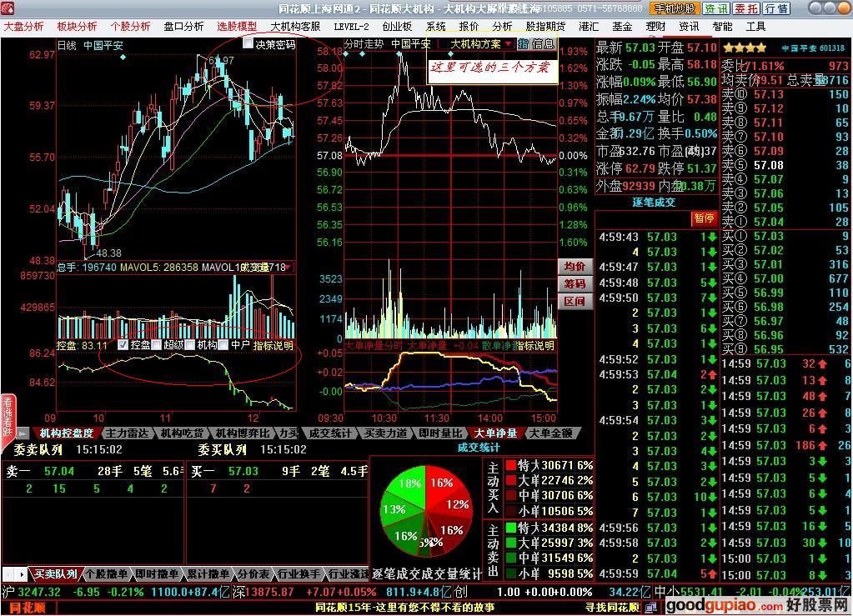Screen dimensions: 853x616
Task: Switch to the 机构吃货 tab
Action: point(182,433)
